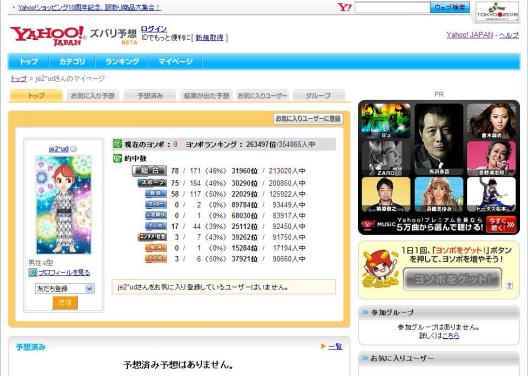Click the ログイン link

coord(154,29)
